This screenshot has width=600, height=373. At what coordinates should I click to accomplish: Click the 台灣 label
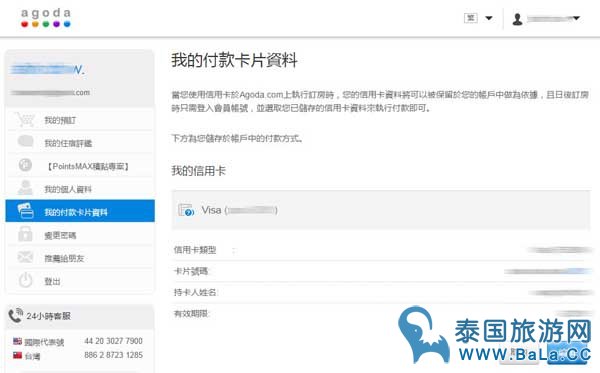(32, 357)
